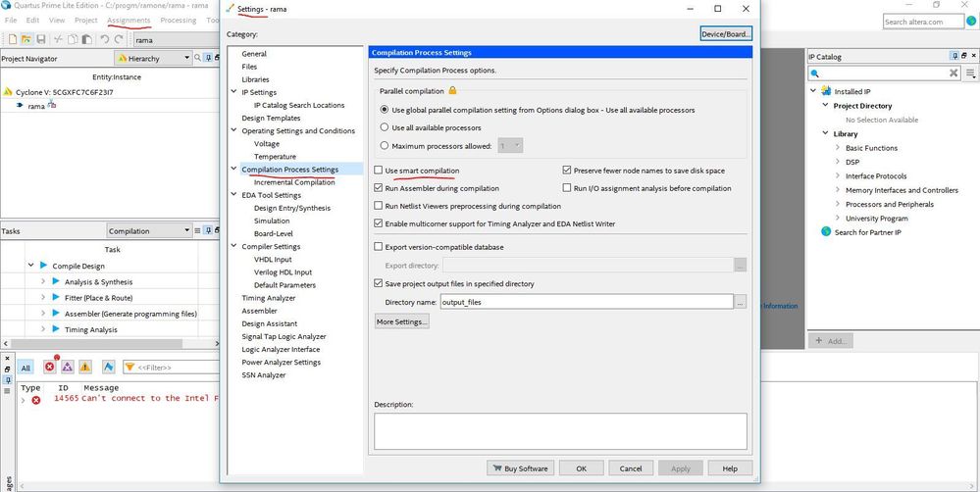The width and height of the screenshot is (980, 492).
Task: Toggle Enable multicorner support for Timing Analyzer
Action: point(378,222)
